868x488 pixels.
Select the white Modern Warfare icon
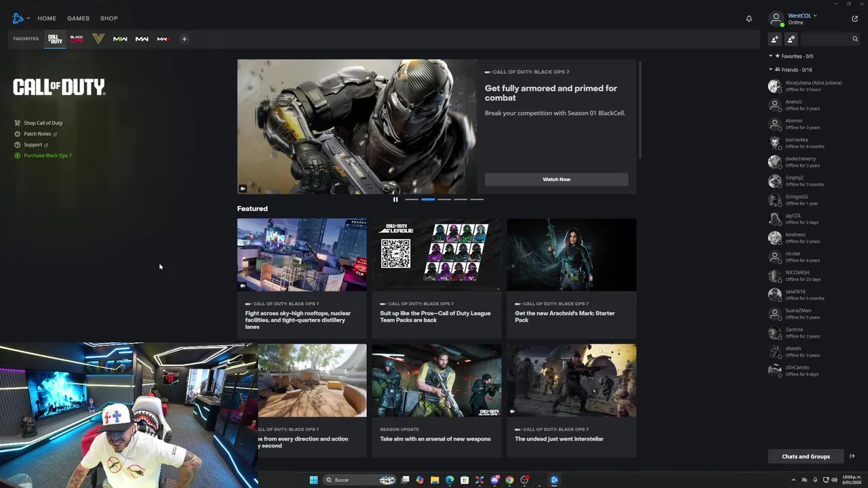coord(142,39)
